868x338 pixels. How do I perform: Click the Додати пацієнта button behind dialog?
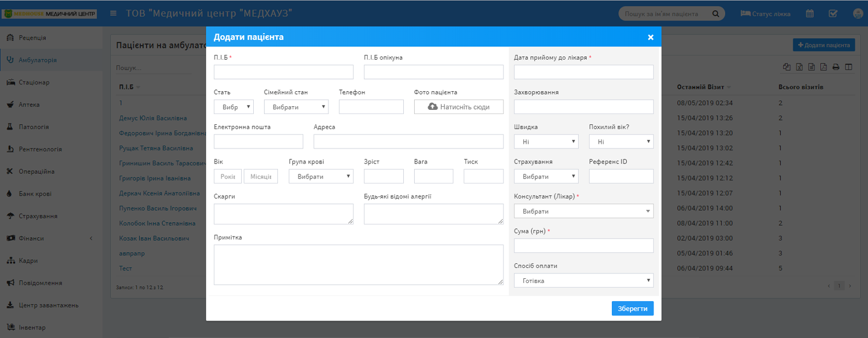[x=824, y=45]
